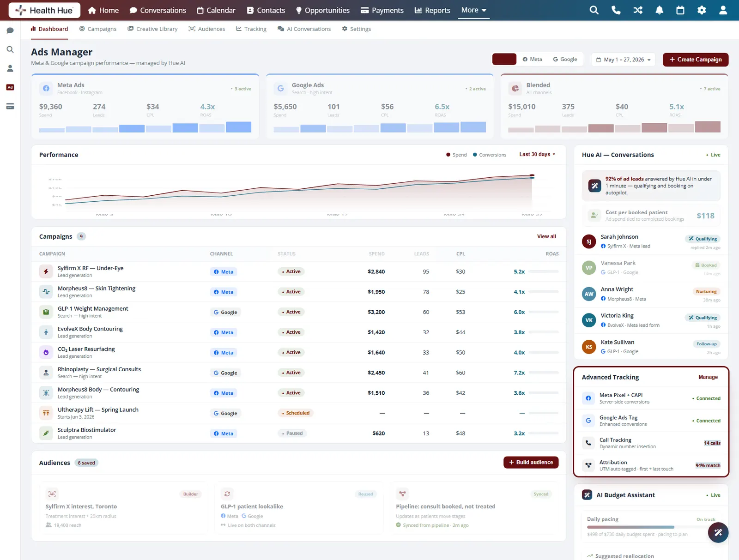Click the Google Ads card icon

coord(281,88)
